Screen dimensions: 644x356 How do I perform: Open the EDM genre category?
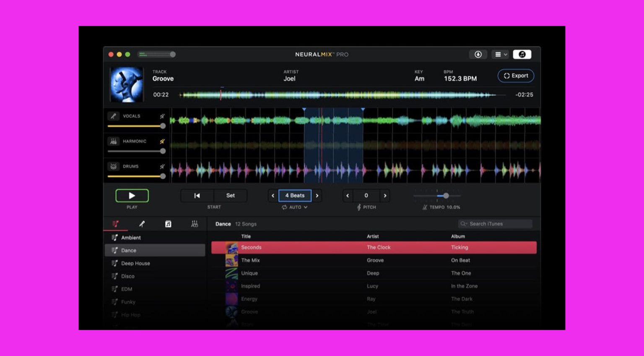127,289
